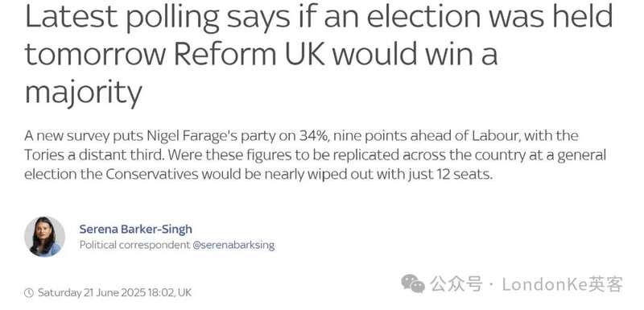The image size is (644, 310).
Task: Open Serena Barker-Singh's author photo
Action: coord(45,237)
